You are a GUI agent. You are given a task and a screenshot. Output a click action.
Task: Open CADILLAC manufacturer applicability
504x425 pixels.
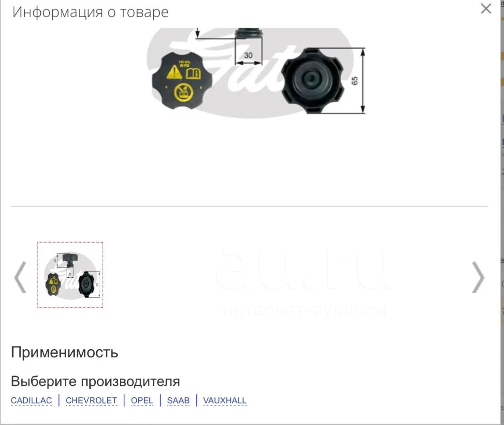coord(31,400)
